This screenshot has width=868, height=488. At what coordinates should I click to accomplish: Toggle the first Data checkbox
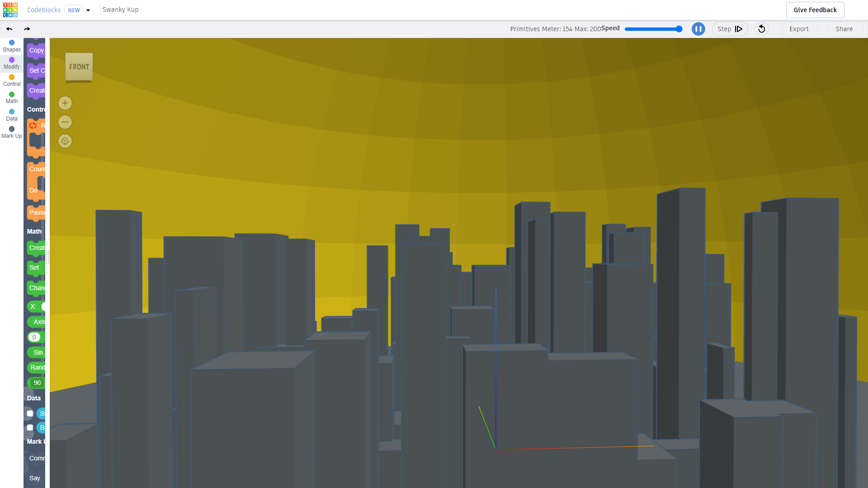(30, 413)
